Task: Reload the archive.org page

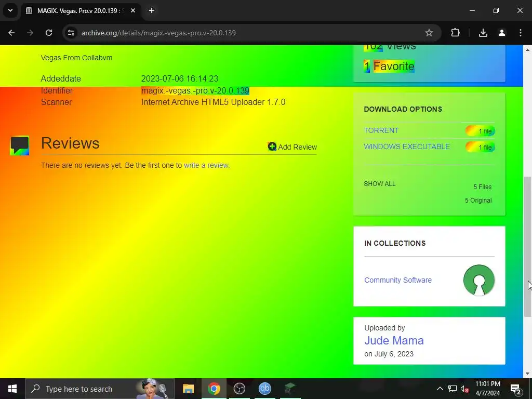Action: [49, 33]
